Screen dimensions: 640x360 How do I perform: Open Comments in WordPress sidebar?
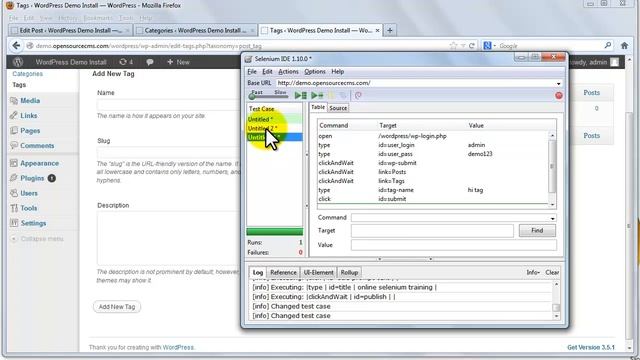[x=37, y=146]
